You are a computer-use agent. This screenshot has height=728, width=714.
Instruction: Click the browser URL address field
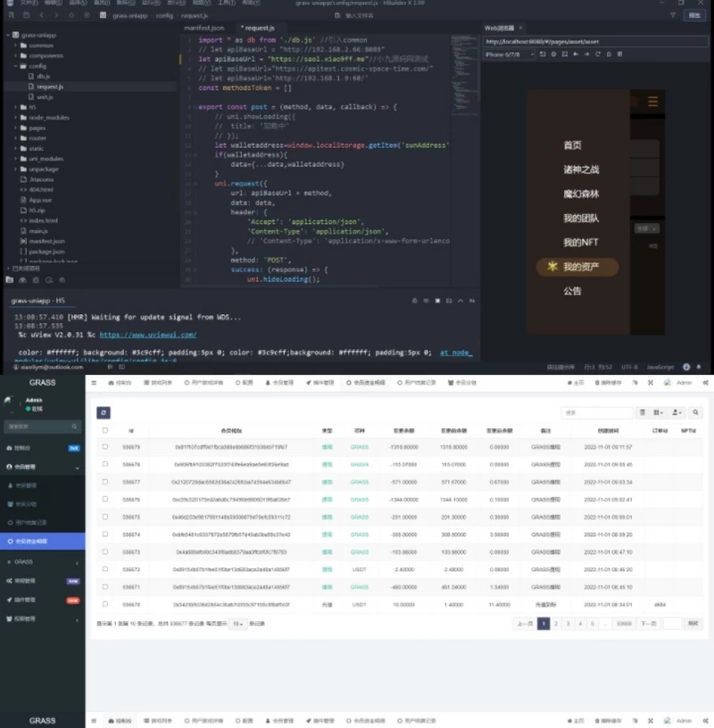pyautogui.click(x=589, y=41)
